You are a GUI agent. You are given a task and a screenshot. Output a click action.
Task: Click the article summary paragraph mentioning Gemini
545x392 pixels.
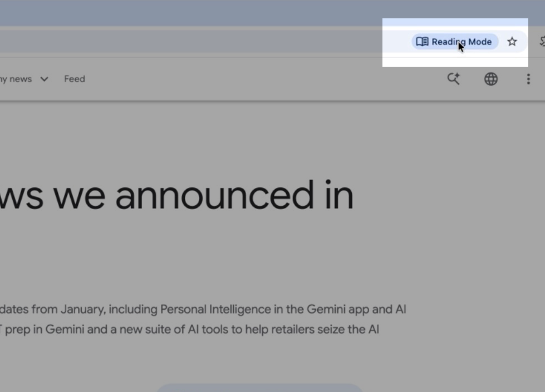tap(203, 319)
